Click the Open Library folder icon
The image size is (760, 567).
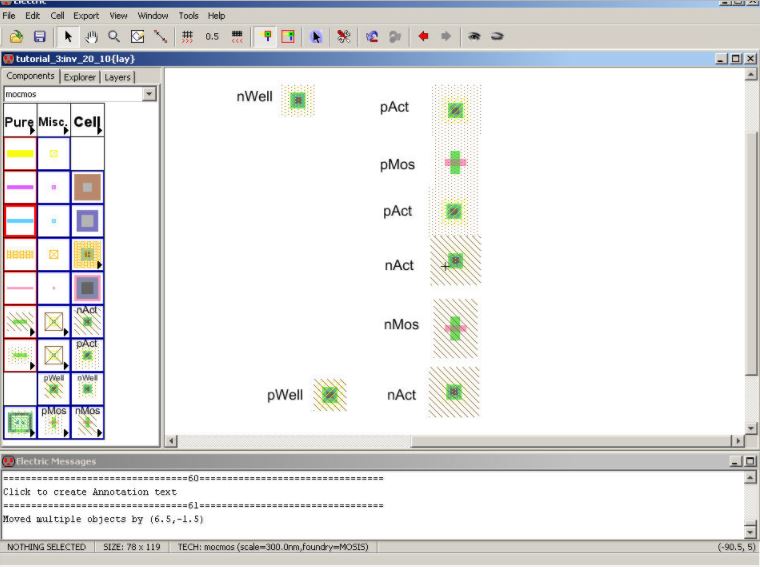16,36
